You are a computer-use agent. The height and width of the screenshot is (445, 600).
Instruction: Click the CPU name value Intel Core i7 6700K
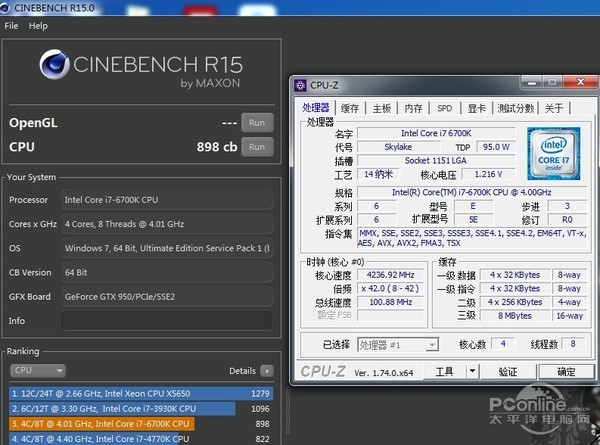[x=436, y=133]
